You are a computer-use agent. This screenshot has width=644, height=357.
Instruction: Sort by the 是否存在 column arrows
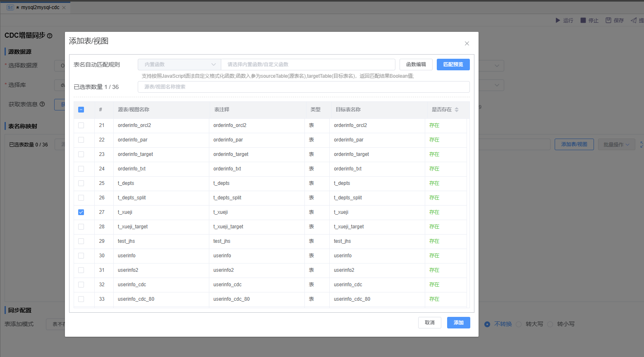457,110
